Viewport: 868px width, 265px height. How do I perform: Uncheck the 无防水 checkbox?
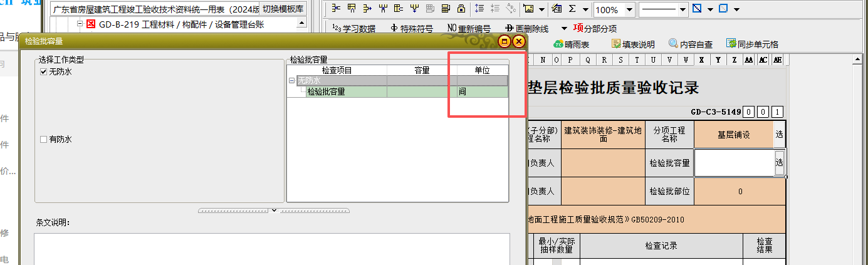click(43, 72)
